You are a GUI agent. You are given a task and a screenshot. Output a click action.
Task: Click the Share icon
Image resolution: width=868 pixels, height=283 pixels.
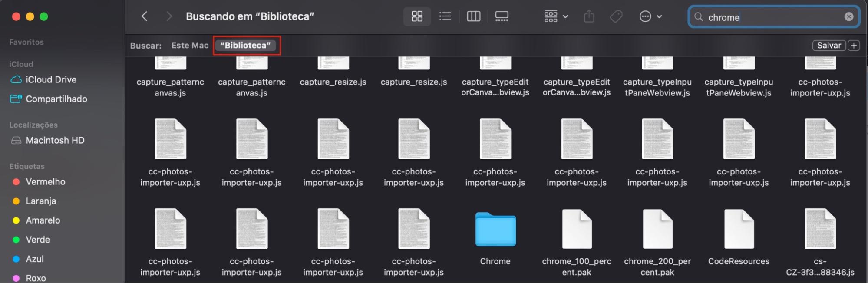[589, 16]
